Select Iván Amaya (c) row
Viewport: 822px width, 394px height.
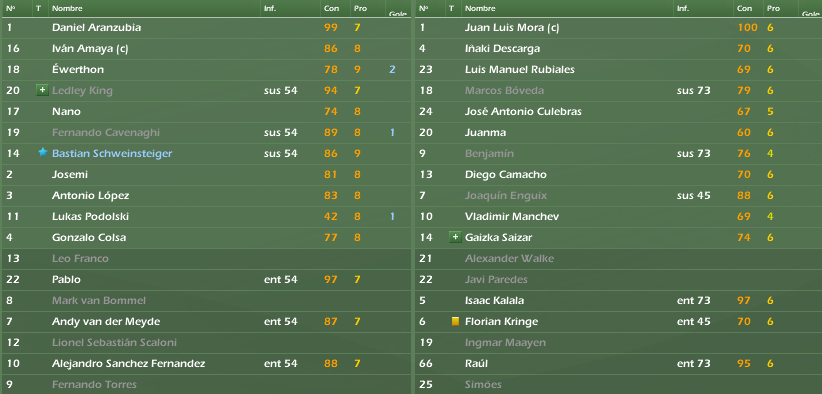pyautogui.click(x=206, y=49)
